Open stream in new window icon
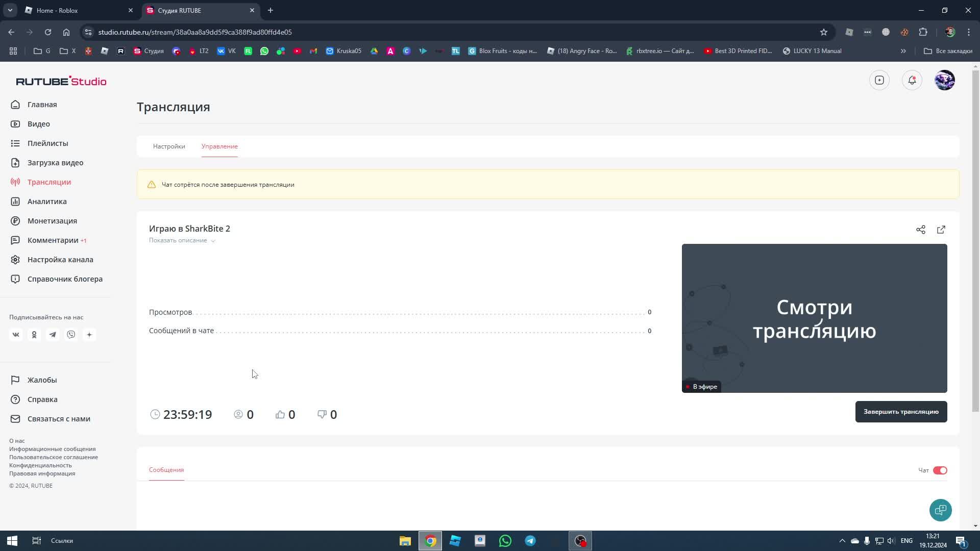This screenshot has width=980, height=551. [941, 230]
